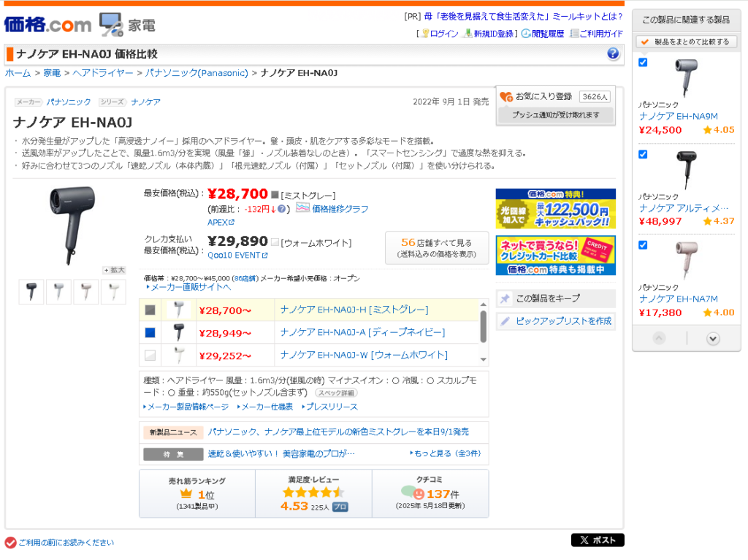
Task: Click the 家電 computer category icon
Action: coord(111,25)
